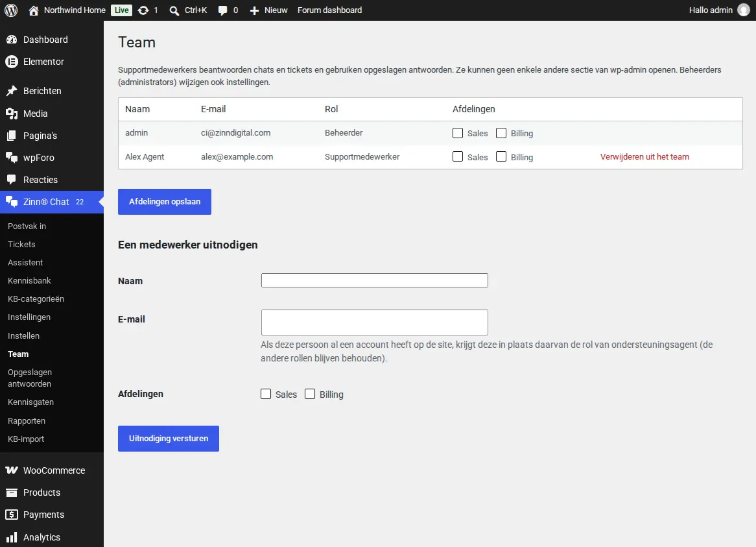Click the Northwind Home house icon
Screen dimensions: 756x547
(33, 10)
